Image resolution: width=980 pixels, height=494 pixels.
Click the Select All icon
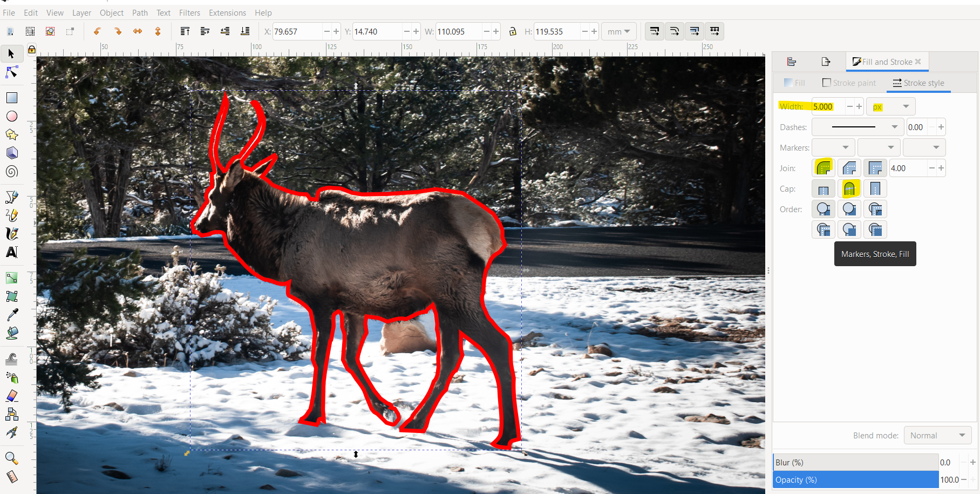[10, 31]
